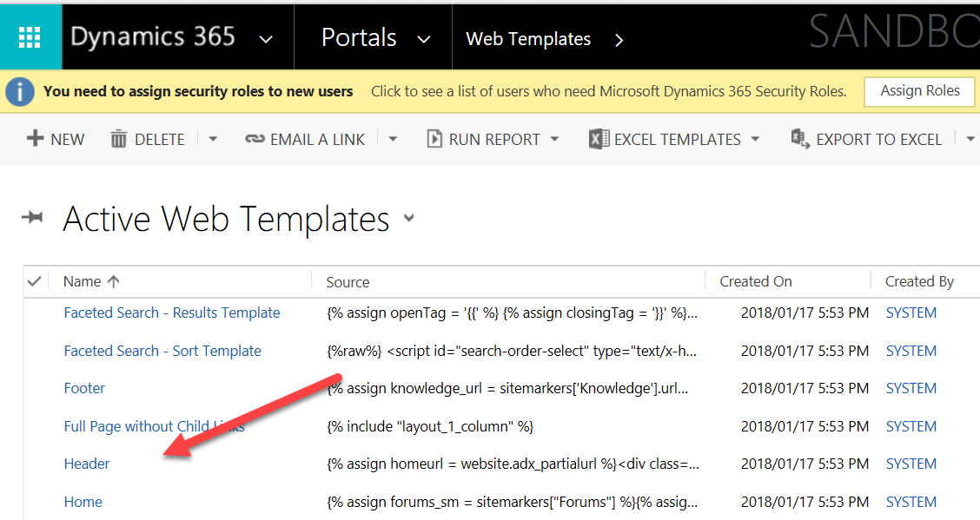The width and height of the screenshot is (980, 520).
Task: Click Portals in the navigation bar
Action: [x=359, y=37]
